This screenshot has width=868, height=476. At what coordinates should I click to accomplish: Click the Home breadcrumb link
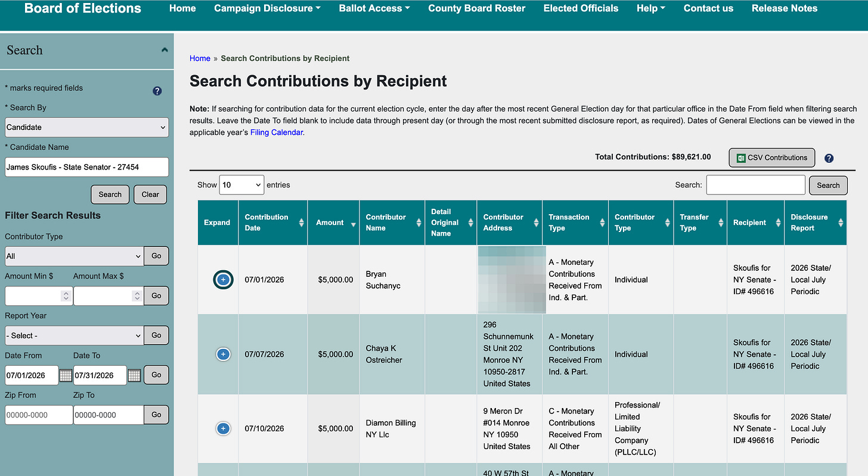click(200, 58)
